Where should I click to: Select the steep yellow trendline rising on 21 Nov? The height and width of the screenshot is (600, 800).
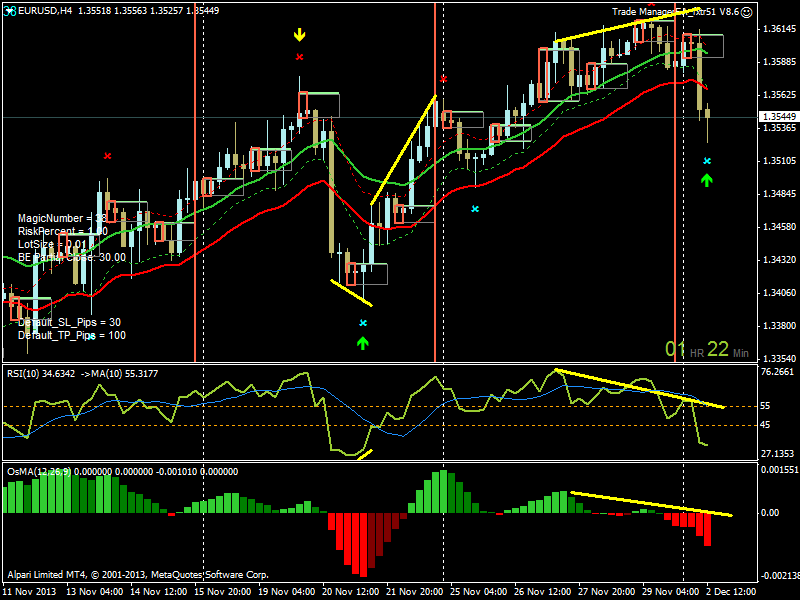click(404, 150)
